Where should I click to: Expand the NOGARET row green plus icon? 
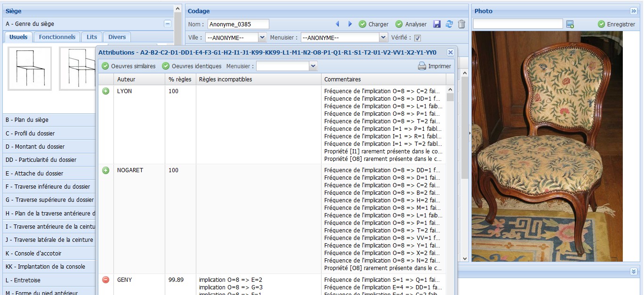pos(106,170)
